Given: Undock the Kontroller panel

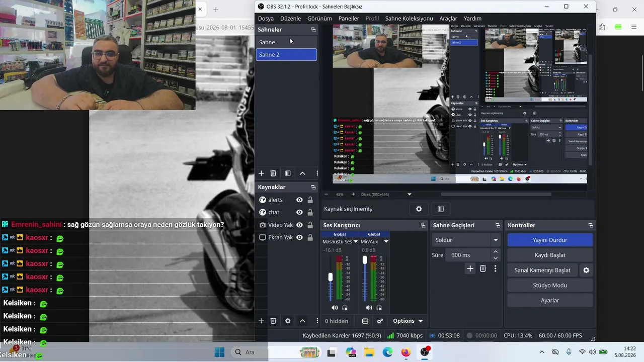Looking at the screenshot, I should click(591, 225).
